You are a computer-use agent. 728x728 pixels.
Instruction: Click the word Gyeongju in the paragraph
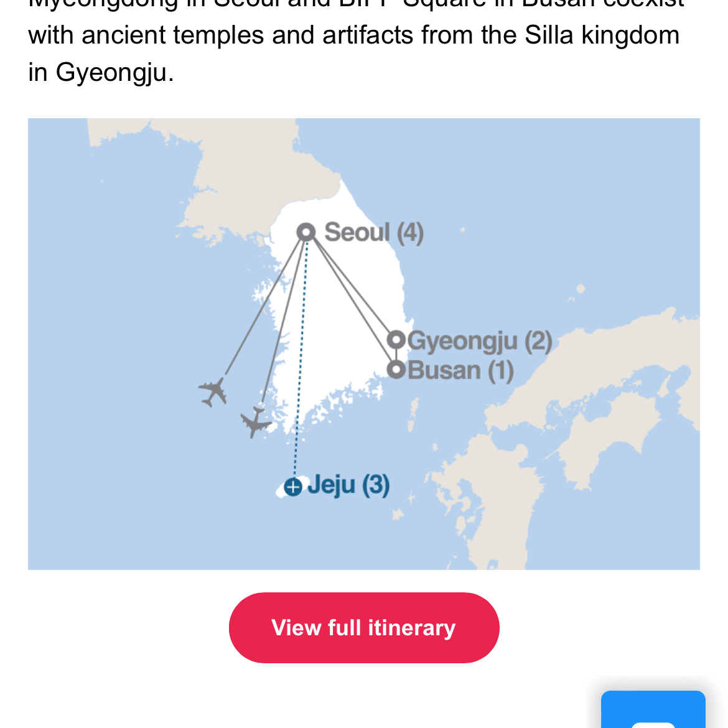111,72
